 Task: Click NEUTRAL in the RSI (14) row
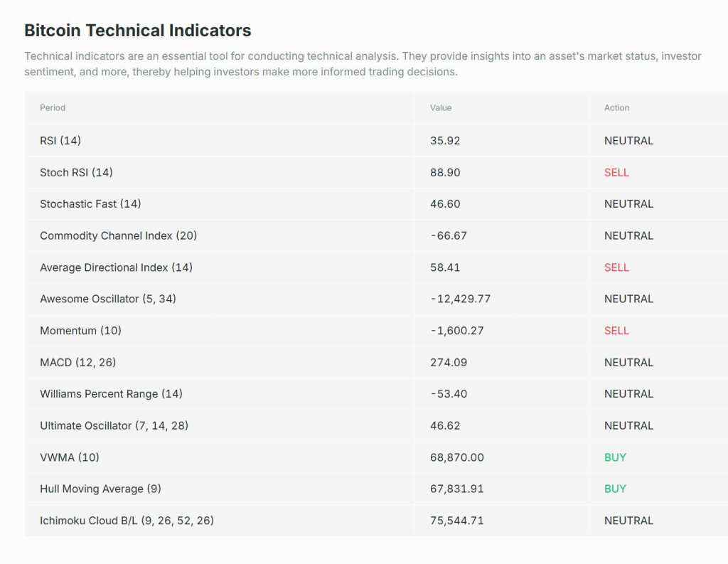click(628, 141)
